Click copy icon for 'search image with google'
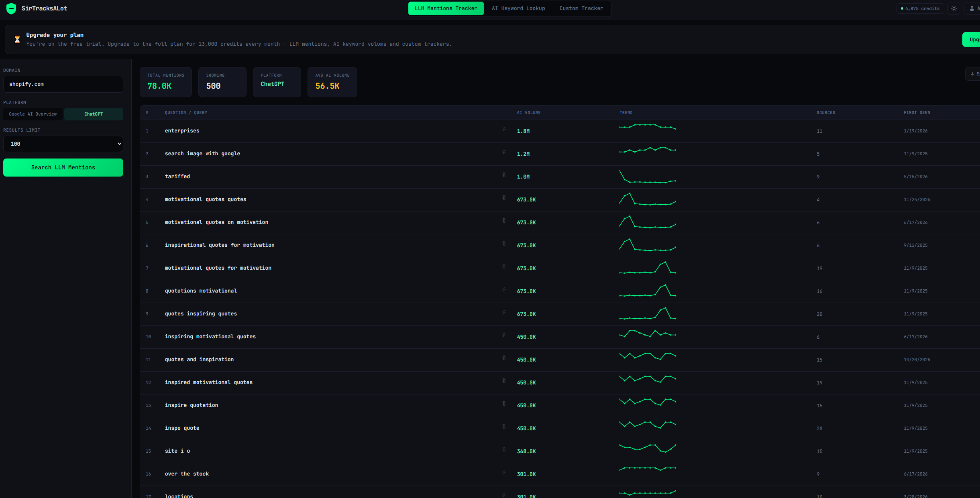Viewport: 980px width, 498px height. tap(504, 152)
